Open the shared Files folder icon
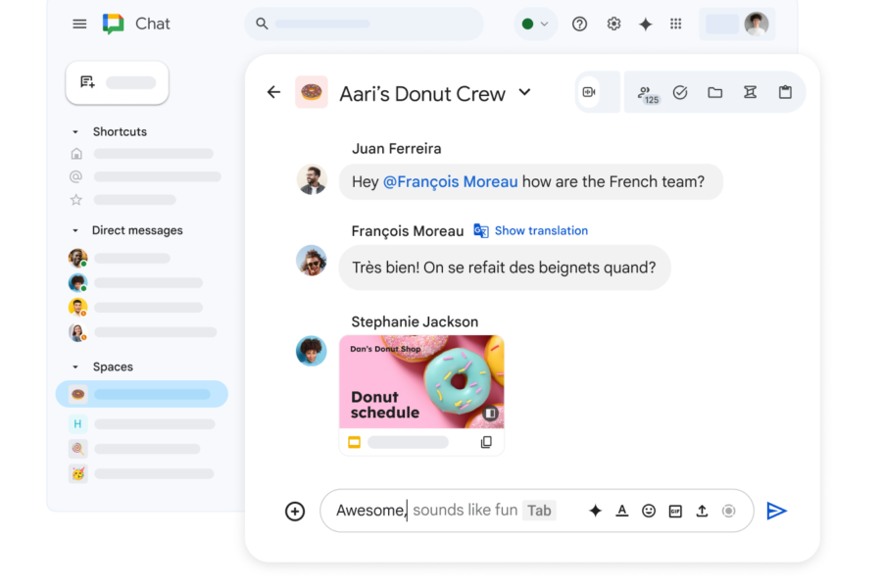Image resolution: width=882 pixels, height=588 pixels. [715, 92]
